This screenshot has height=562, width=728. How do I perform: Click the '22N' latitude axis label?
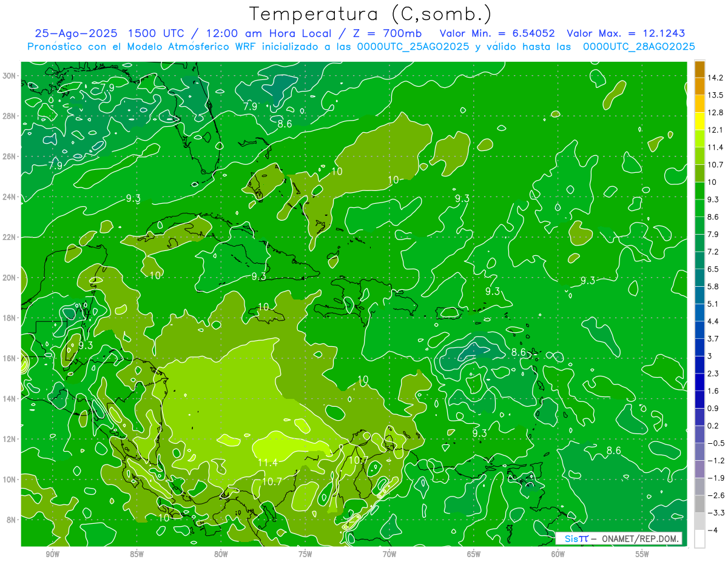tap(9, 237)
